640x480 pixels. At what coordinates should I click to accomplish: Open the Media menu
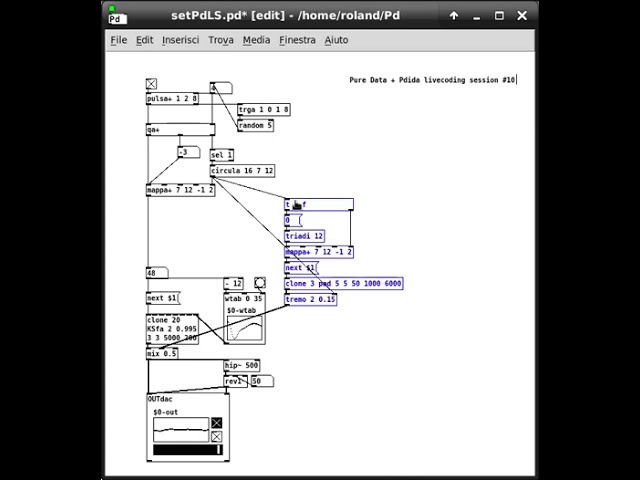(256, 40)
